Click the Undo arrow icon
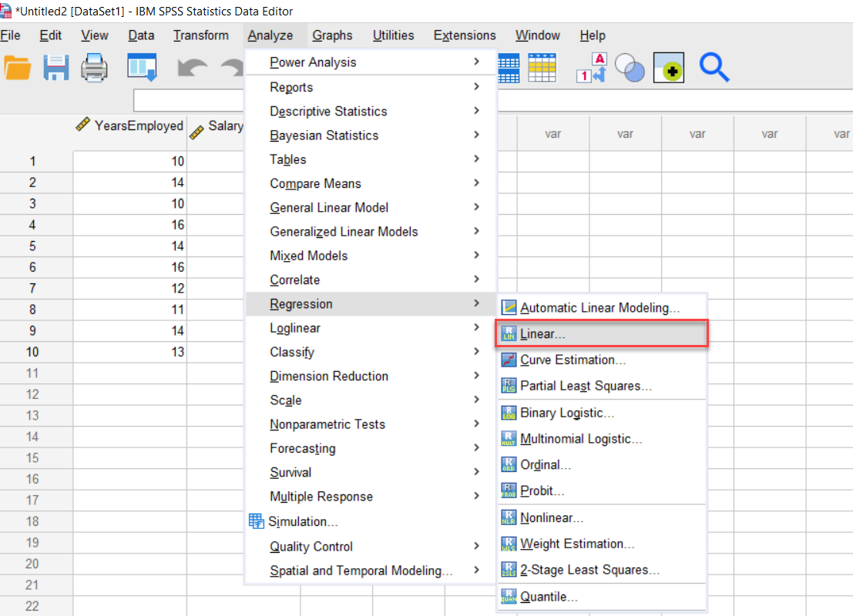Viewport: 853px width, 616px height. [x=192, y=69]
